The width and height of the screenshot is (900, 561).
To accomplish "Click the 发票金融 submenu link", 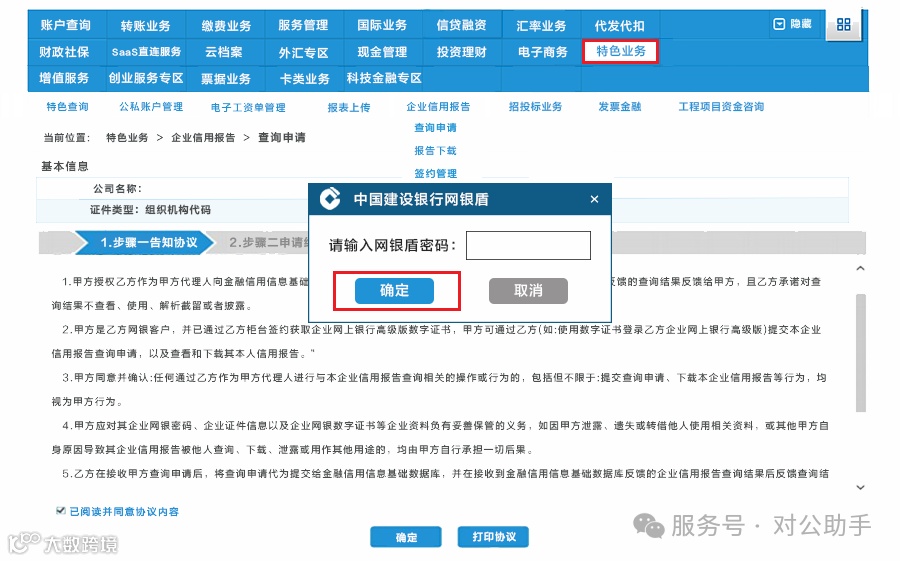I will tap(620, 107).
